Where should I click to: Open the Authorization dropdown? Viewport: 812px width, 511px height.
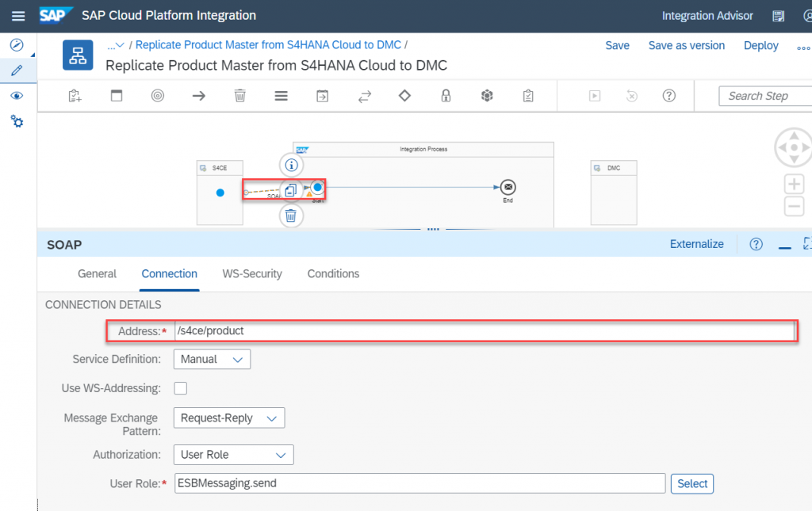point(234,455)
